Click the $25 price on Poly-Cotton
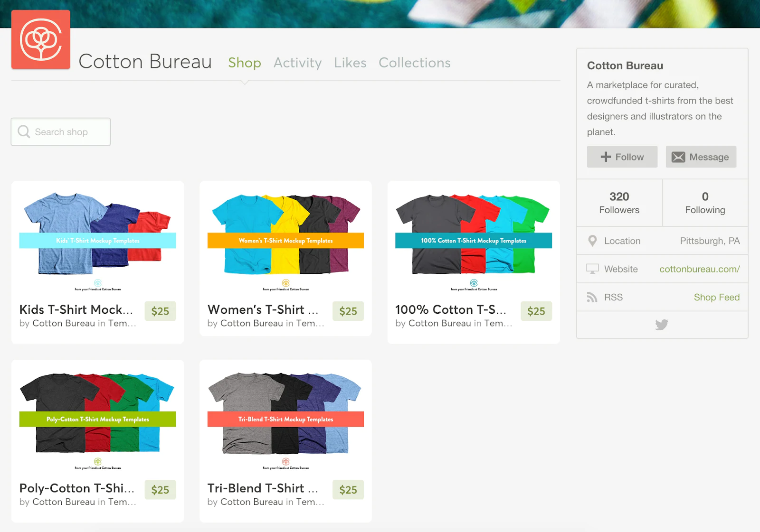760x532 pixels. click(x=160, y=489)
